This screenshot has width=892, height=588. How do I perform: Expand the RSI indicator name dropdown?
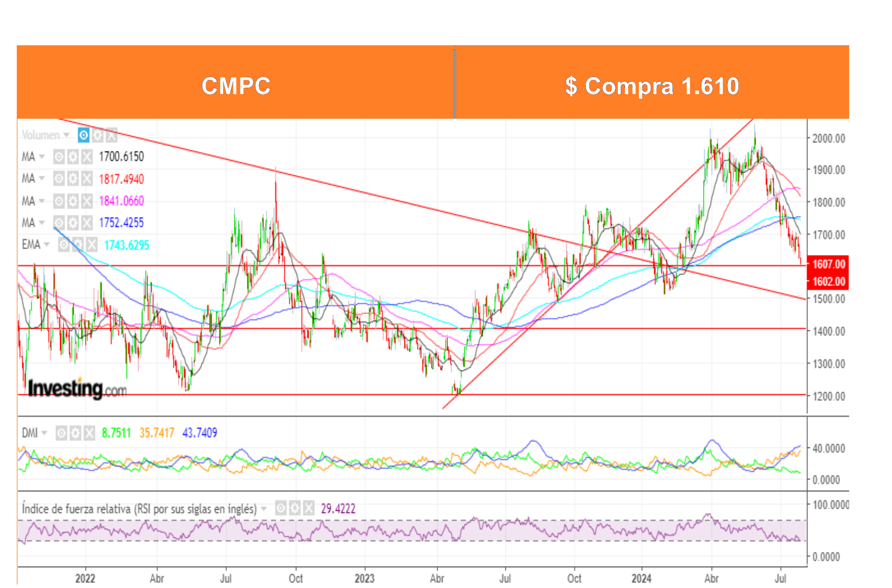tap(264, 509)
